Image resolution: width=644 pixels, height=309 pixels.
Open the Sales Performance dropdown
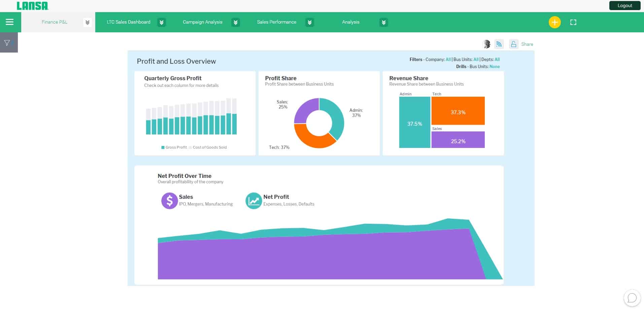[x=309, y=22]
